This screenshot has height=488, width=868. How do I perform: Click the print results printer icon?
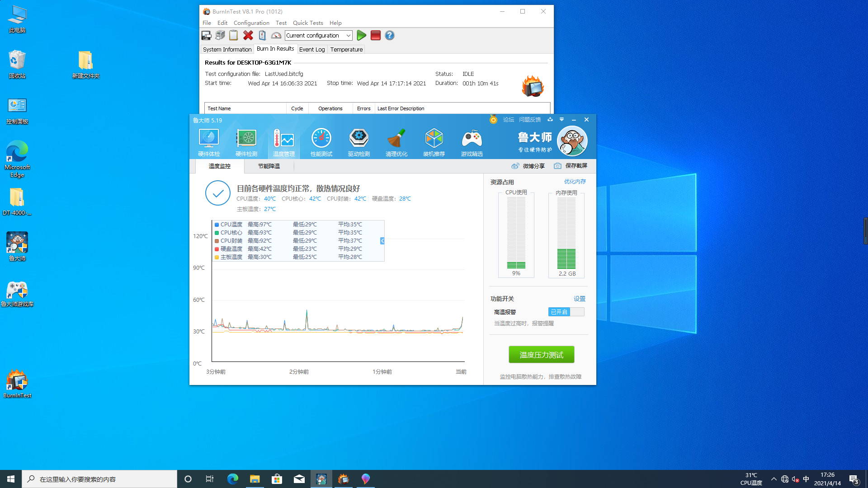(220, 35)
